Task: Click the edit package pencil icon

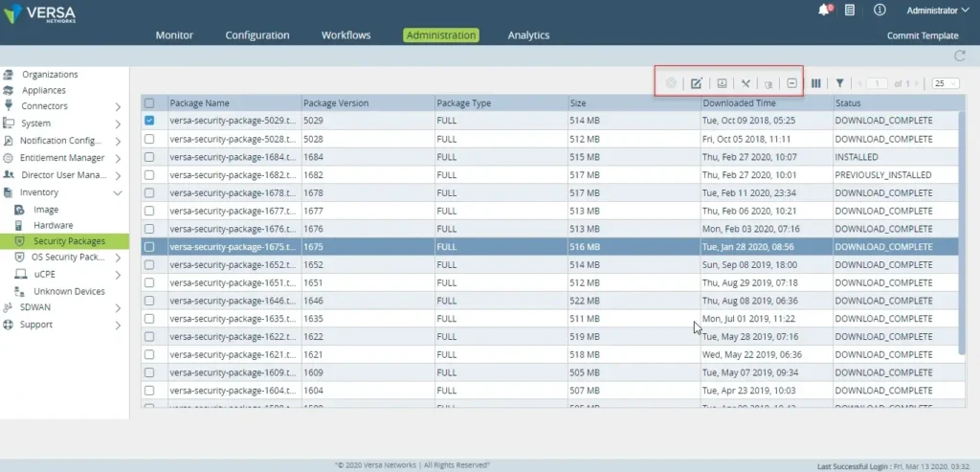Action: 697,83
